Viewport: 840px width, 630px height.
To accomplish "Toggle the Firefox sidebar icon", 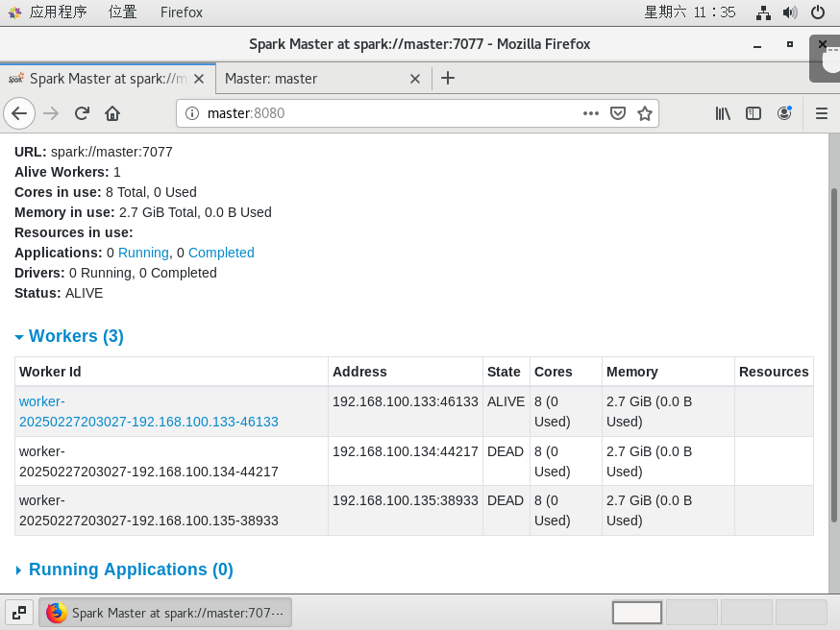I will click(x=754, y=113).
